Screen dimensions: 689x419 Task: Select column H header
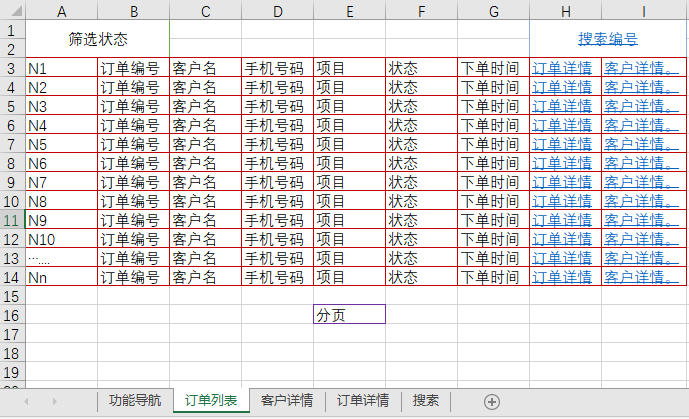point(565,11)
